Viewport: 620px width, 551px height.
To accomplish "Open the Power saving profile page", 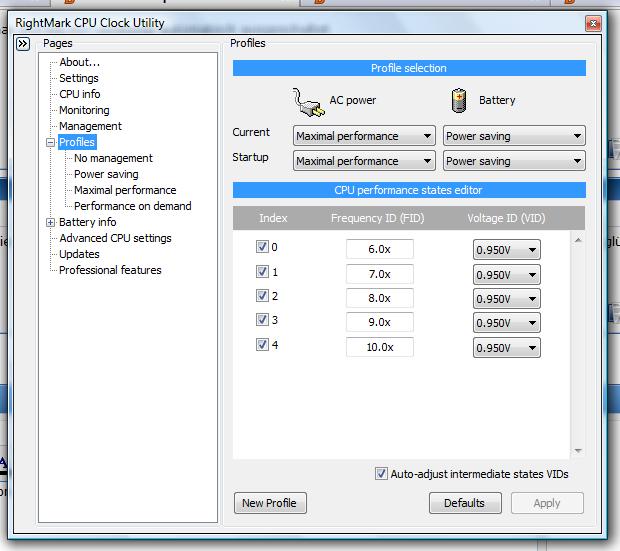I will click(x=106, y=174).
